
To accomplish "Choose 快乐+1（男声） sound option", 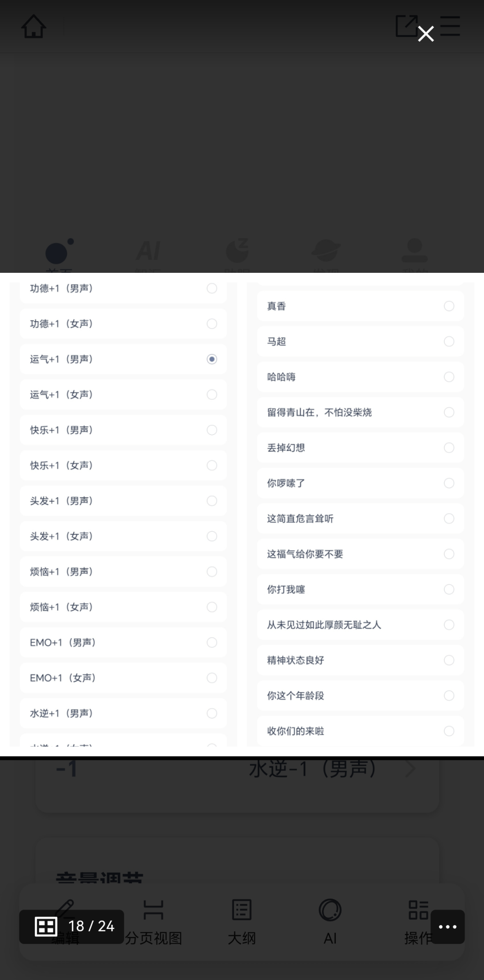I will [212, 430].
